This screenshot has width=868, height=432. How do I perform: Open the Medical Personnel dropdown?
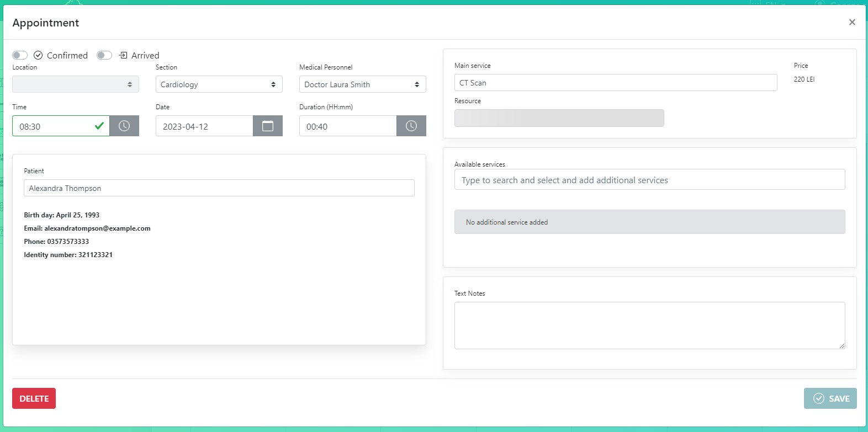click(x=363, y=84)
